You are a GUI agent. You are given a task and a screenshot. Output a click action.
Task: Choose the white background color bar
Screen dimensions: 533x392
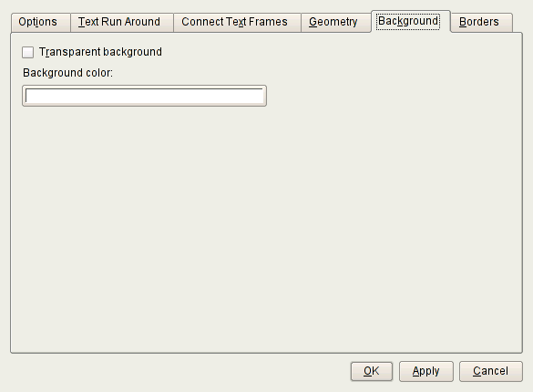coord(145,96)
